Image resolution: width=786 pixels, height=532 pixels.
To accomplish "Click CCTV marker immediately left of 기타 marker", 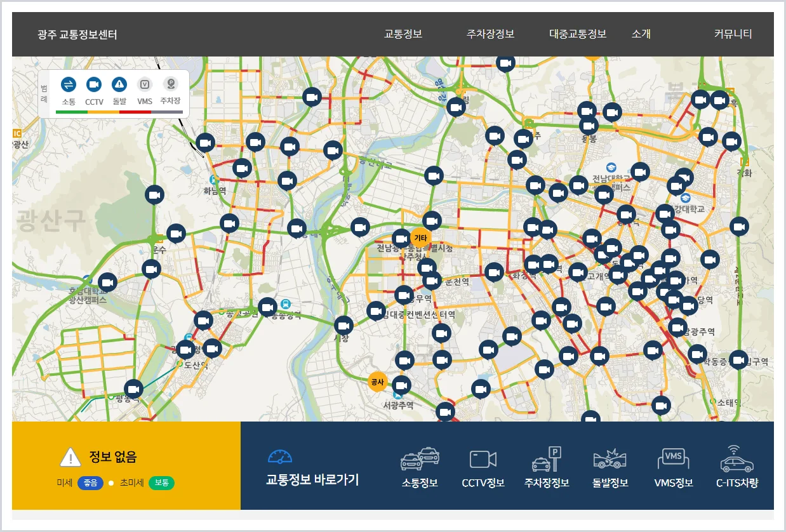I will (x=401, y=239).
